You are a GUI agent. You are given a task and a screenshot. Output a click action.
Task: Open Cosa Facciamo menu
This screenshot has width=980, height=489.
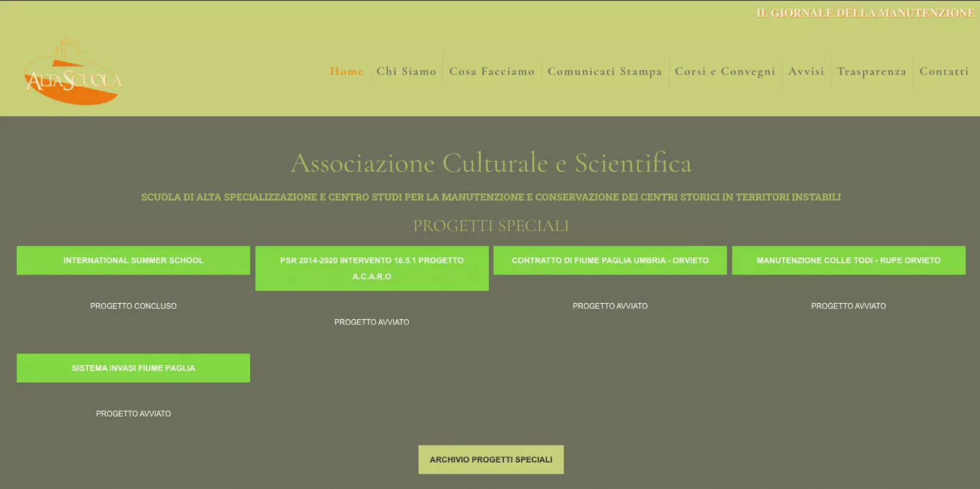pos(492,71)
